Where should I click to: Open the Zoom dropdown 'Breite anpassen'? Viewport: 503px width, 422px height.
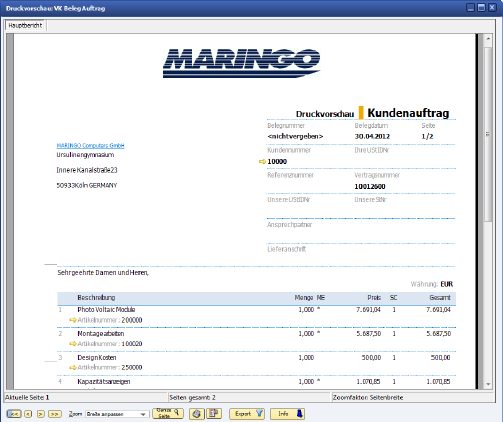117,414
